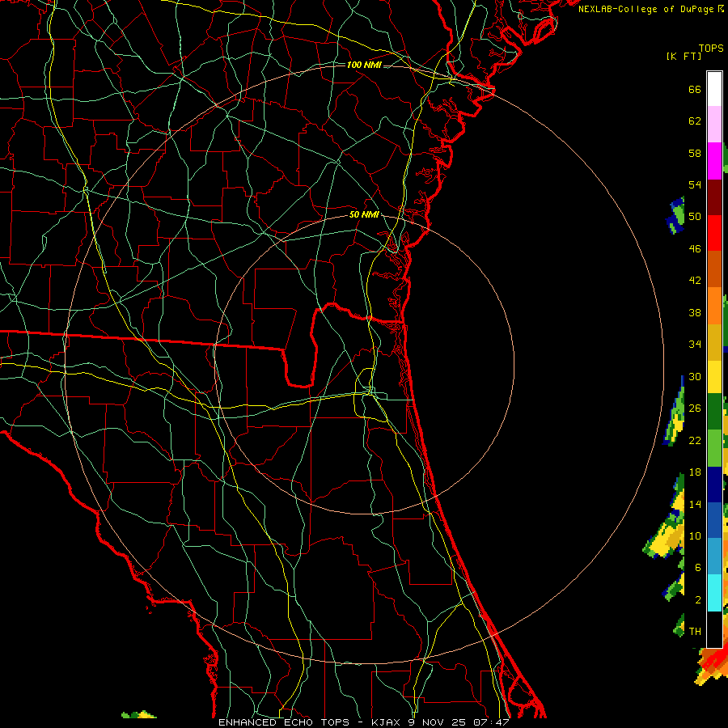Click the bright yellow legend swatch
Image resolution: width=728 pixels, height=728 pixels.
[x=714, y=376]
